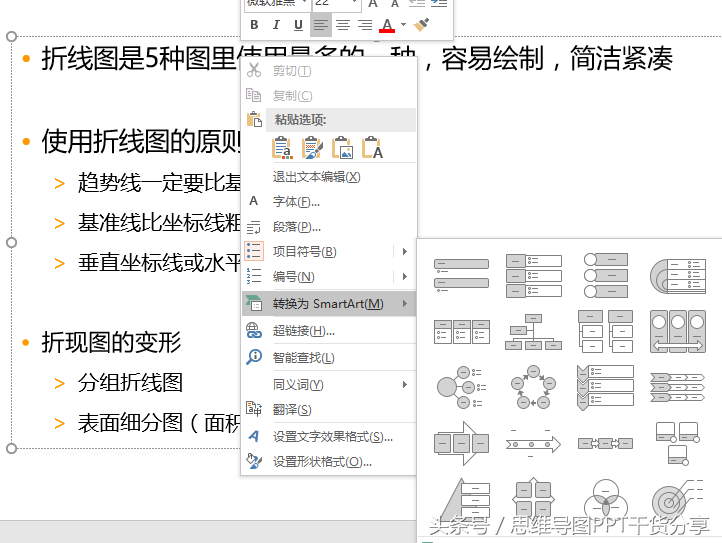
Task: Open 超链接(H)... hyperlink dialog
Action: [x=329, y=331]
